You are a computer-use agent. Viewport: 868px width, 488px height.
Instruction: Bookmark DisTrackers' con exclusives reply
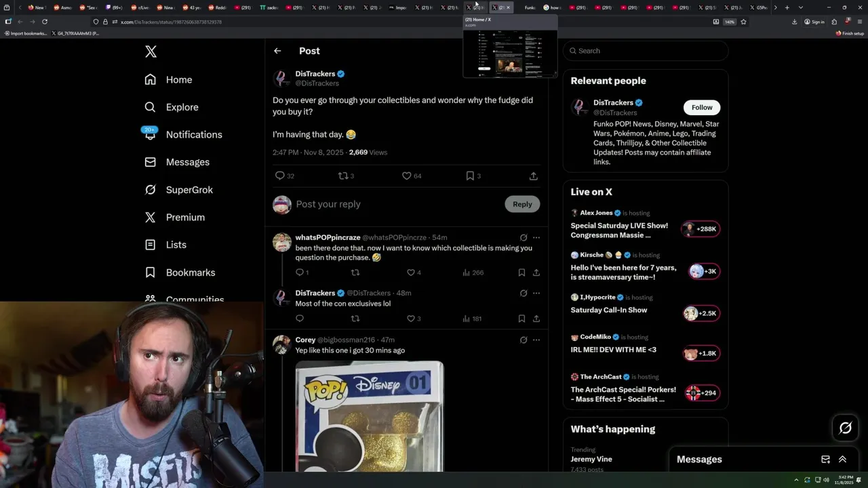click(x=521, y=319)
